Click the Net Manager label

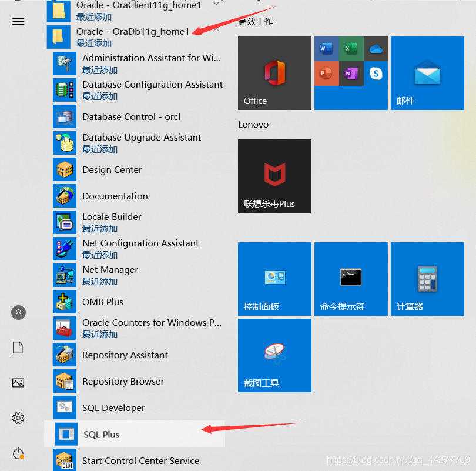click(110, 270)
